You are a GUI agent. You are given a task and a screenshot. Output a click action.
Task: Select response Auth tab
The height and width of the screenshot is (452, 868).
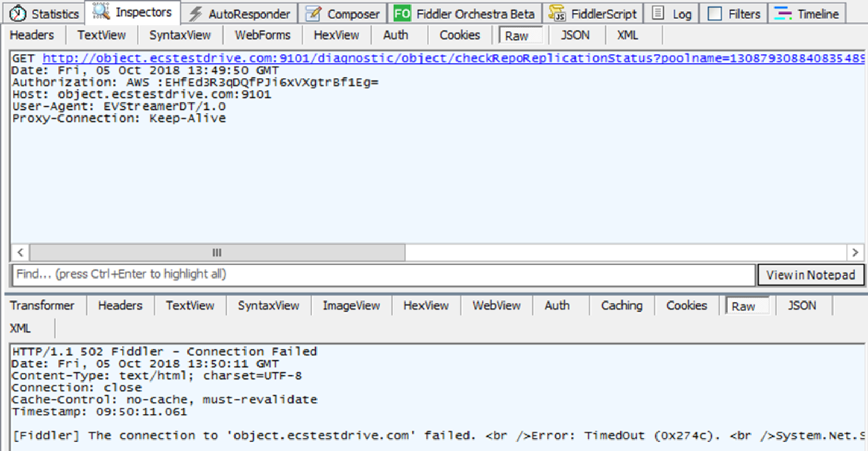pyautogui.click(x=557, y=306)
